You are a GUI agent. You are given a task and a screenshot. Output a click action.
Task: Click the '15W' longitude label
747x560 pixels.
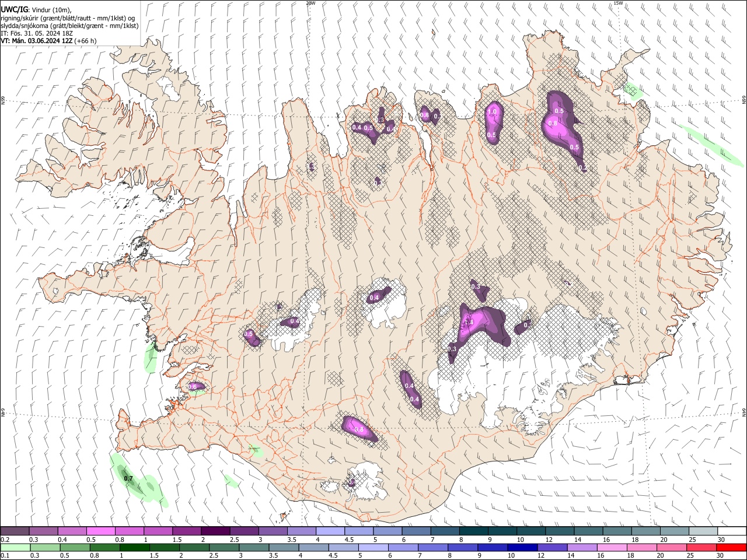click(x=618, y=3)
